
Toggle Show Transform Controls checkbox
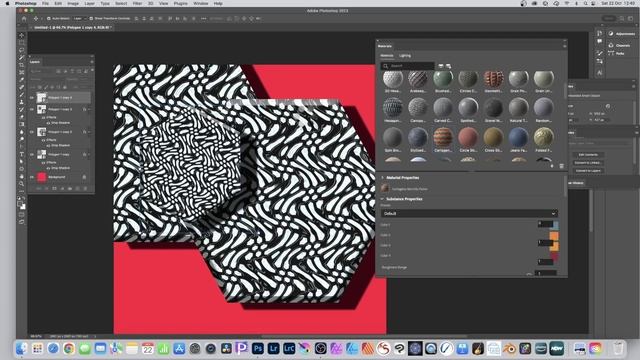tap(91, 18)
